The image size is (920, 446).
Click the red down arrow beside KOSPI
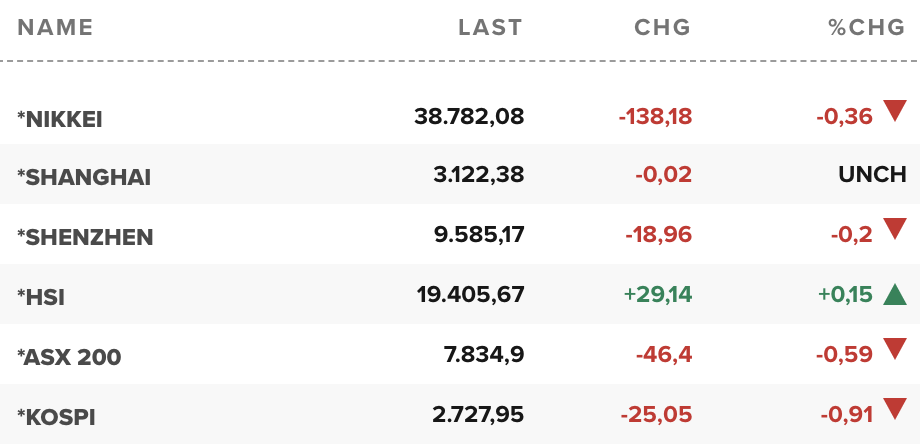(895, 409)
